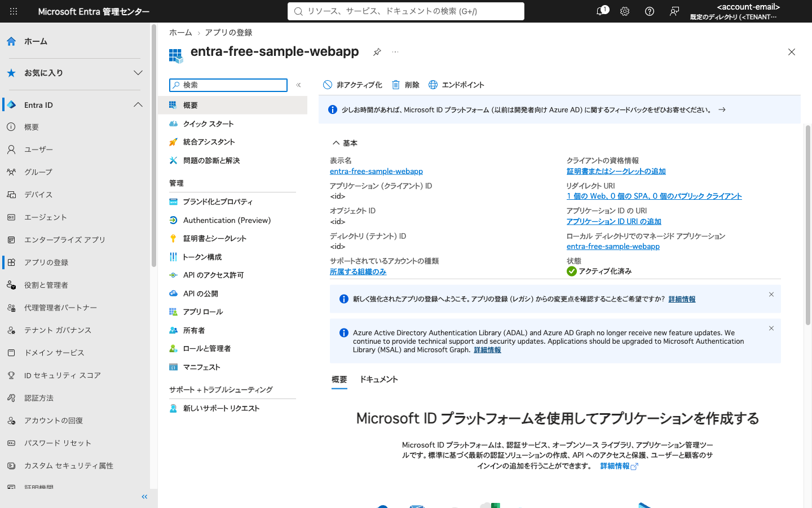Click 削除 trash toolbar button
This screenshot has height=508, width=812.
pyautogui.click(x=405, y=85)
